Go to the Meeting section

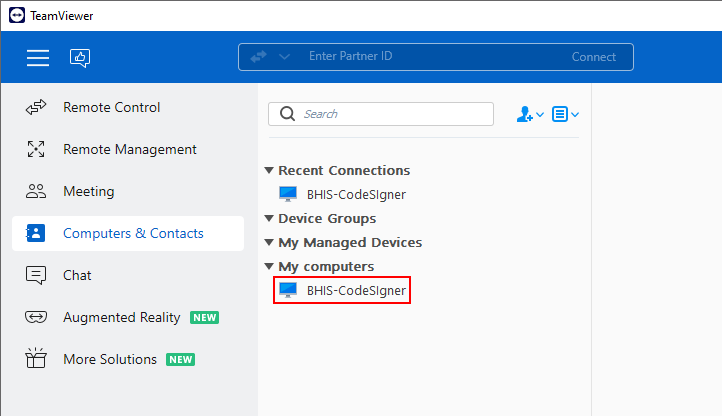point(88,191)
